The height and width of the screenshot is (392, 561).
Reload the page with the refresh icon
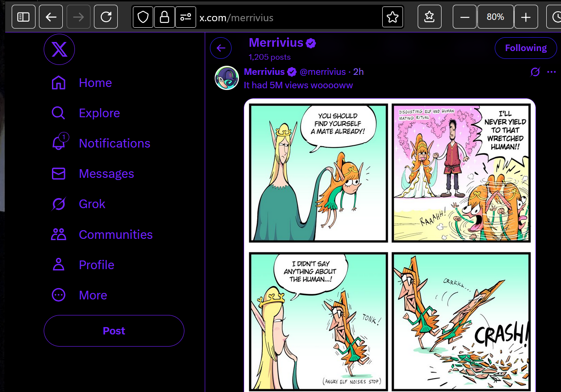click(106, 17)
